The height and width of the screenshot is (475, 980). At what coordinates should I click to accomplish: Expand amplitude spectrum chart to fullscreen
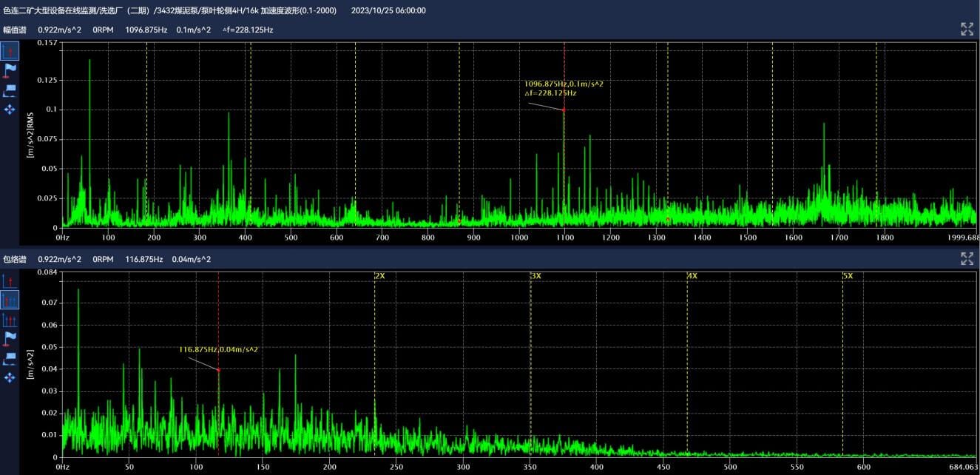click(x=967, y=29)
